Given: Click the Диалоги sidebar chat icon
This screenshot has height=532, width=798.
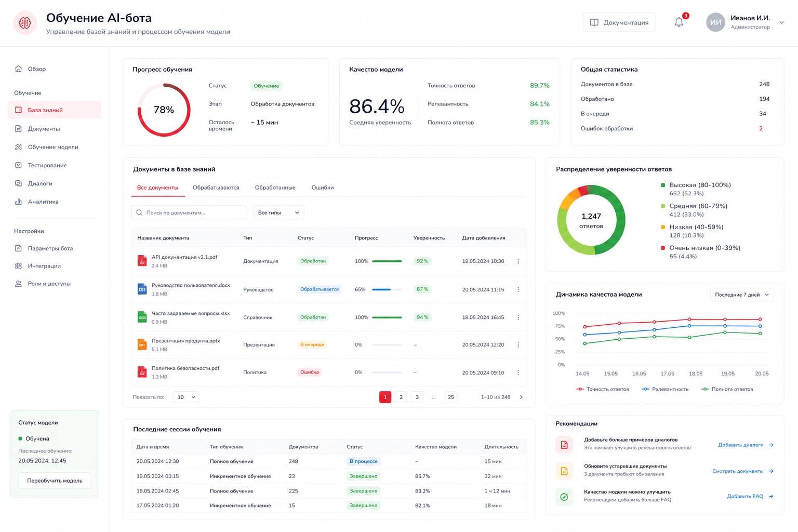Looking at the screenshot, I should (x=18, y=183).
